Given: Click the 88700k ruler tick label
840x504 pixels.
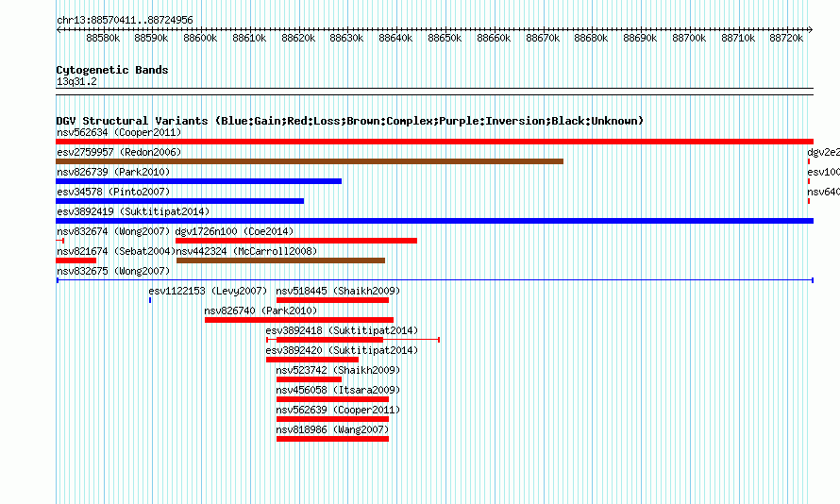Looking at the screenshot, I should point(689,39).
